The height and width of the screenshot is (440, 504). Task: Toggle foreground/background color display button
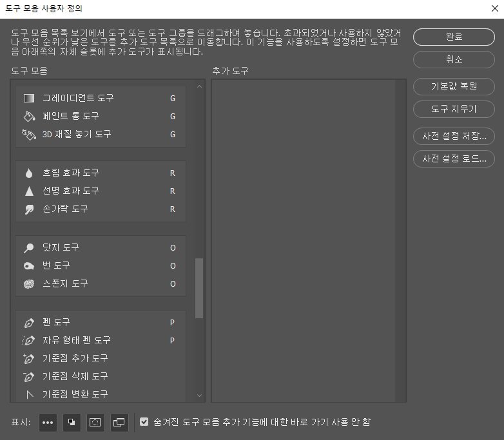72,423
